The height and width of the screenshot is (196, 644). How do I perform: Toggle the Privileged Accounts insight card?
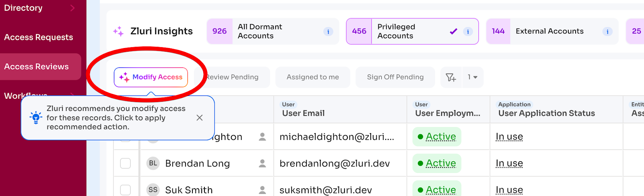coord(412,31)
